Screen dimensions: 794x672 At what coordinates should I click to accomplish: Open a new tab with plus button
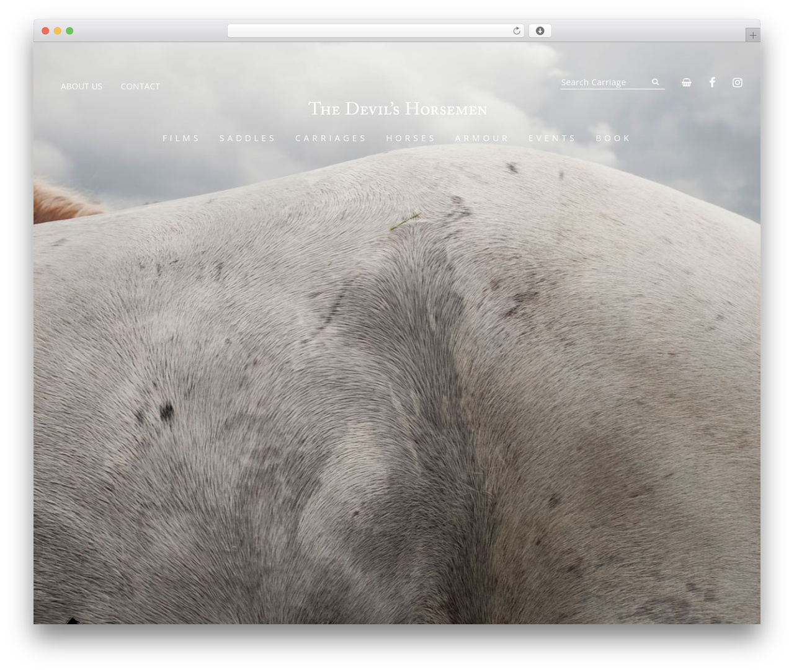click(752, 35)
